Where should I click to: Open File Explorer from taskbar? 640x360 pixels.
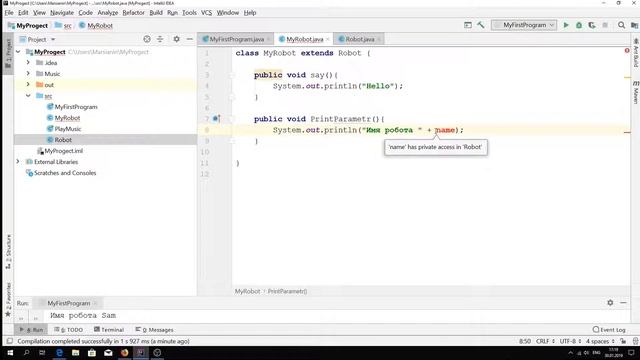[76, 353]
